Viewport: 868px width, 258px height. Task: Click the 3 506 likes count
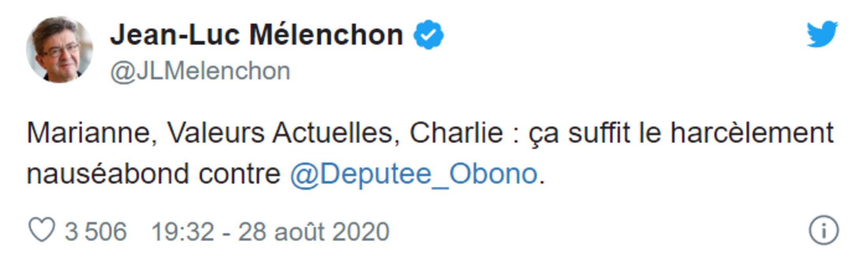click(95, 232)
